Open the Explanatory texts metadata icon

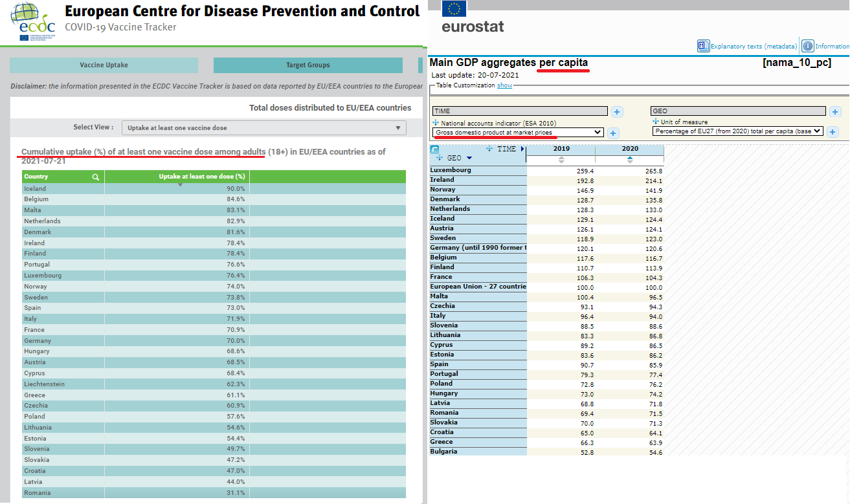[x=704, y=46]
